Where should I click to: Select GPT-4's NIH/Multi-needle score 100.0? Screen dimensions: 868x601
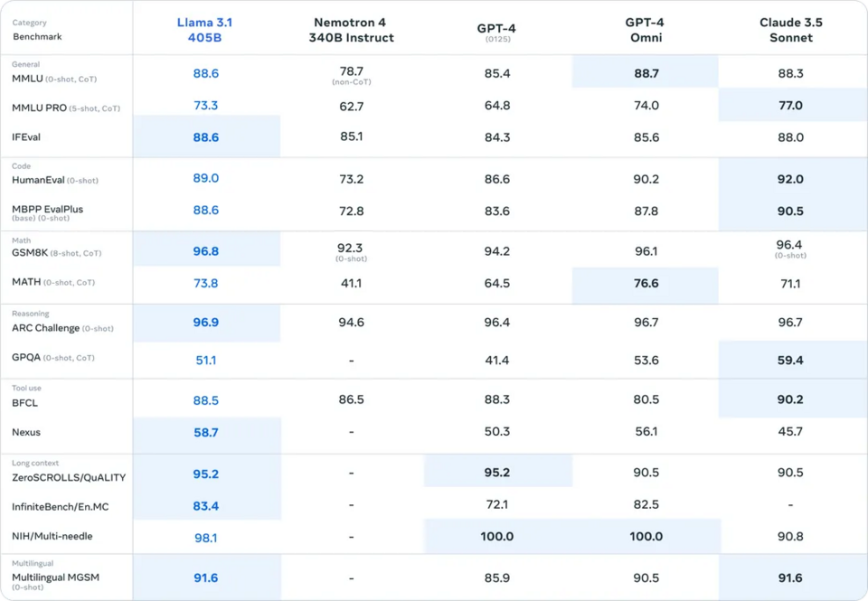click(x=496, y=536)
